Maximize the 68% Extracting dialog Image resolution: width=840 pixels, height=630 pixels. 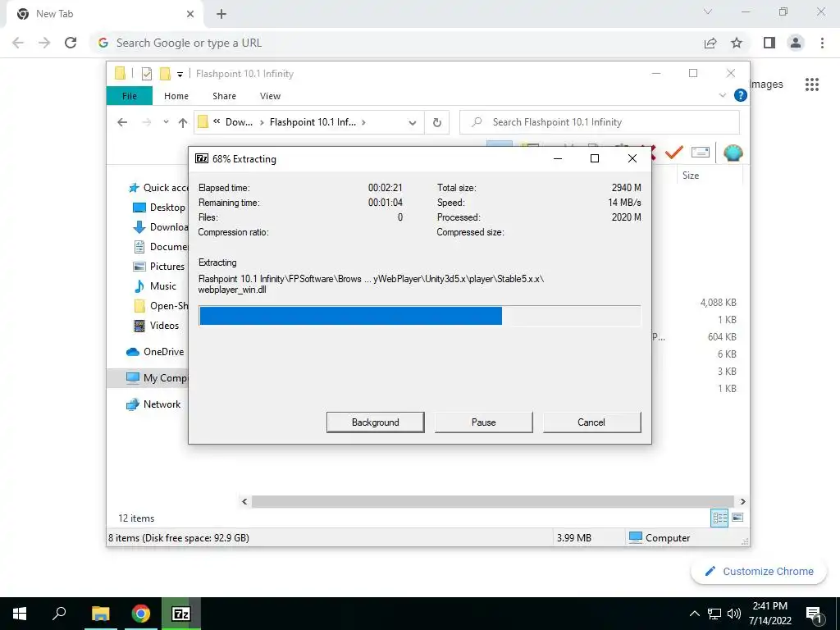pyautogui.click(x=594, y=158)
